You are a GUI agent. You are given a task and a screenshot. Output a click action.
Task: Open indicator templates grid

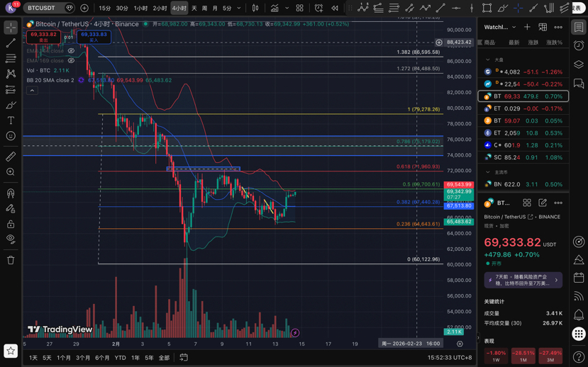click(299, 8)
